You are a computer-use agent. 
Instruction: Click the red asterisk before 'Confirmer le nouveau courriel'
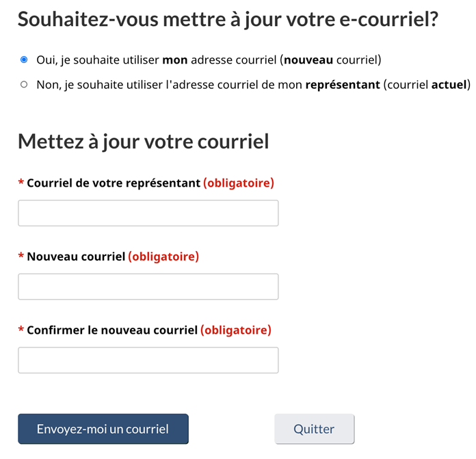21,330
